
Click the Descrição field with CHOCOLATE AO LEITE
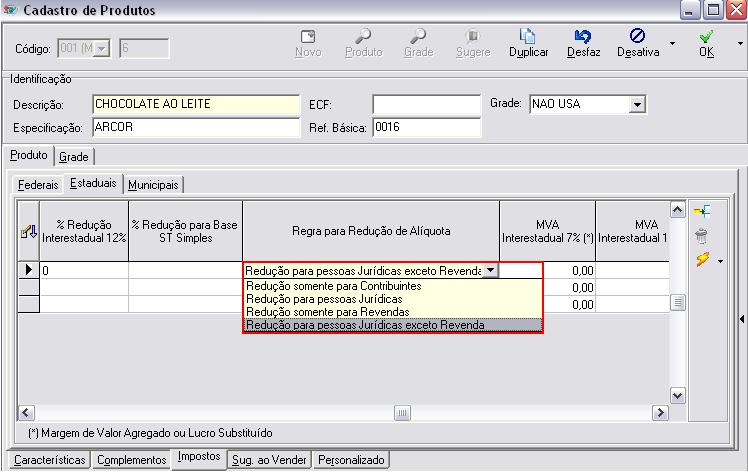coord(195,104)
